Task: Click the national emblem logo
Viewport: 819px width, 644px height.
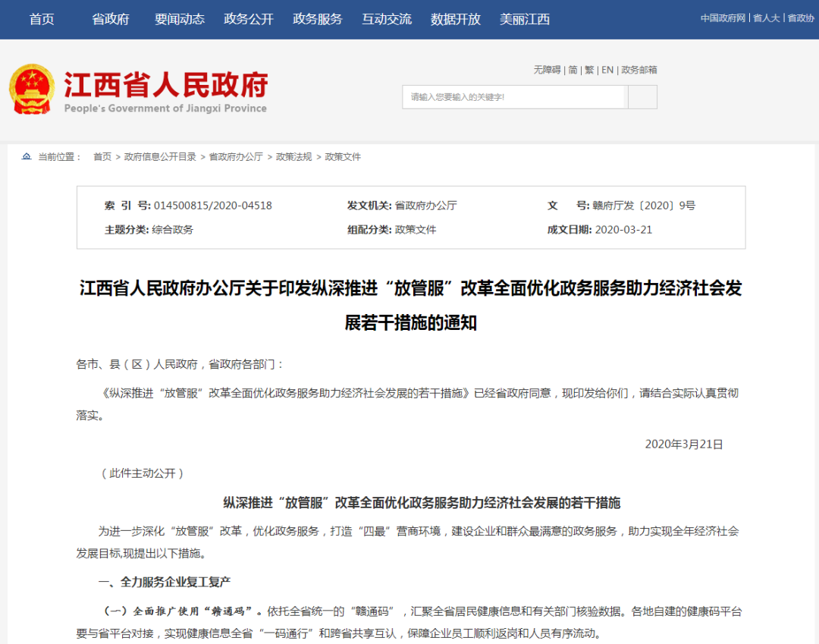Action: [x=32, y=90]
